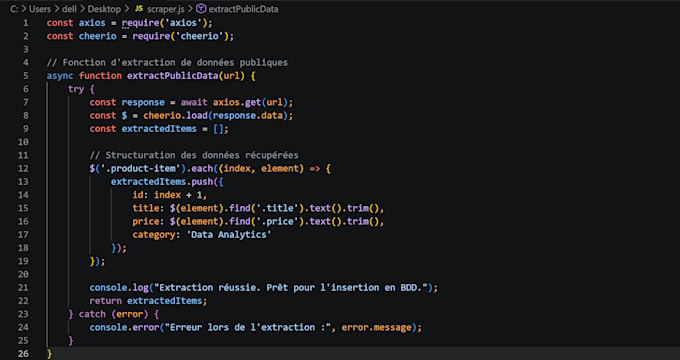Click the 'async' keyword on line 5
The image size is (680, 360).
coord(60,75)
